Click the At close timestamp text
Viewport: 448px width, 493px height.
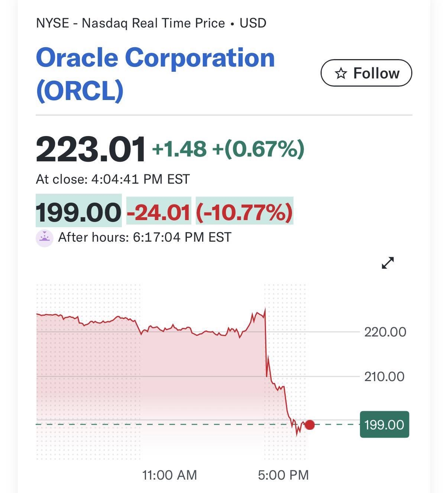[113, 179]
